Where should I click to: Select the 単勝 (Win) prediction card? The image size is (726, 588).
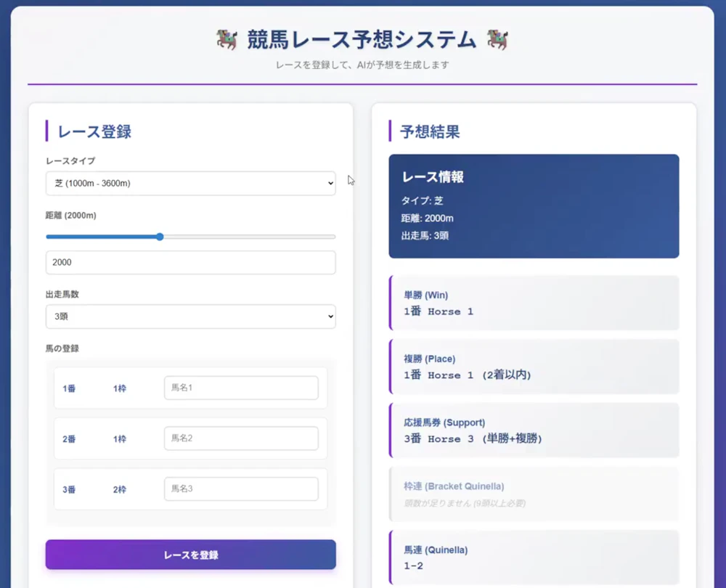(x=534, y=303)
